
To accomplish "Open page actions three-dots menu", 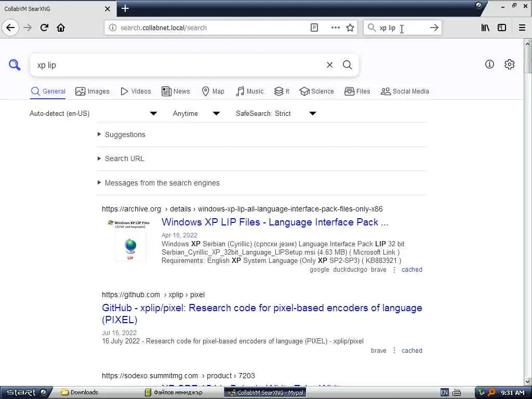I will point(335,28).
